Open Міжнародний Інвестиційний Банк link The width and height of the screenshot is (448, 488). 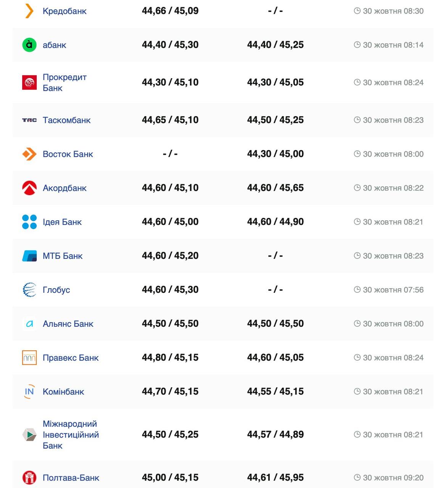[71, 435]
